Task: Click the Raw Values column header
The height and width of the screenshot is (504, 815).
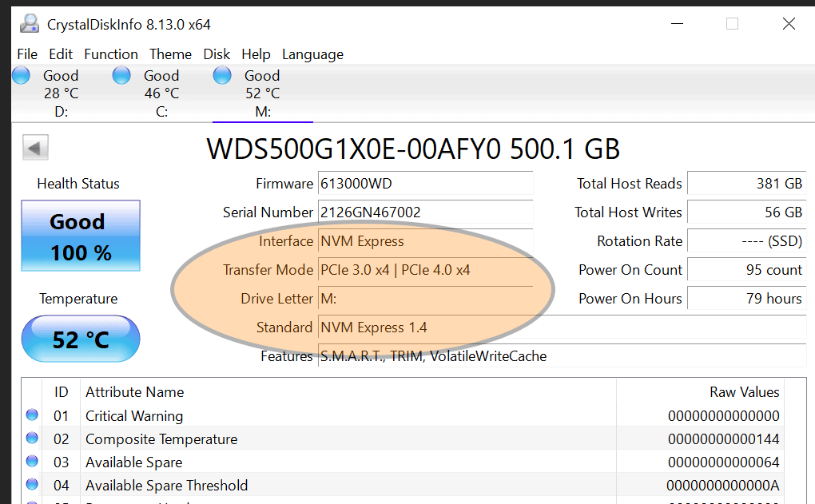Action: click(700, 391)
